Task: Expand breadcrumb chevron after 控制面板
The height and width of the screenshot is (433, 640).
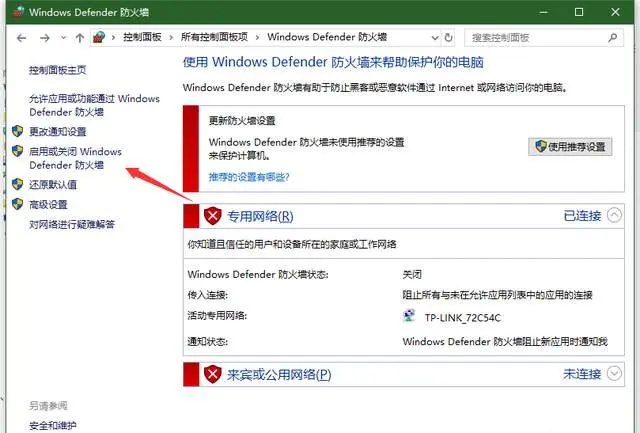Action: (171, 38)
